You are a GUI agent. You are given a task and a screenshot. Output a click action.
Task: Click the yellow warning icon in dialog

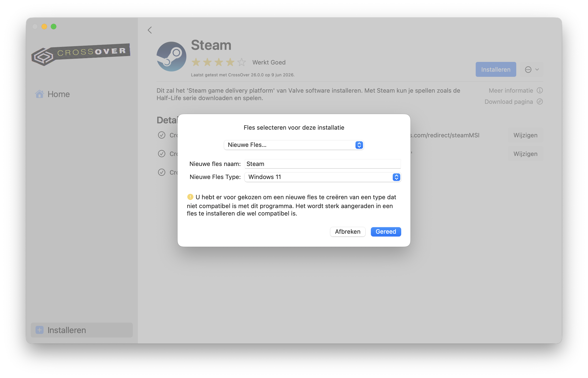click(x=190, y=197)
